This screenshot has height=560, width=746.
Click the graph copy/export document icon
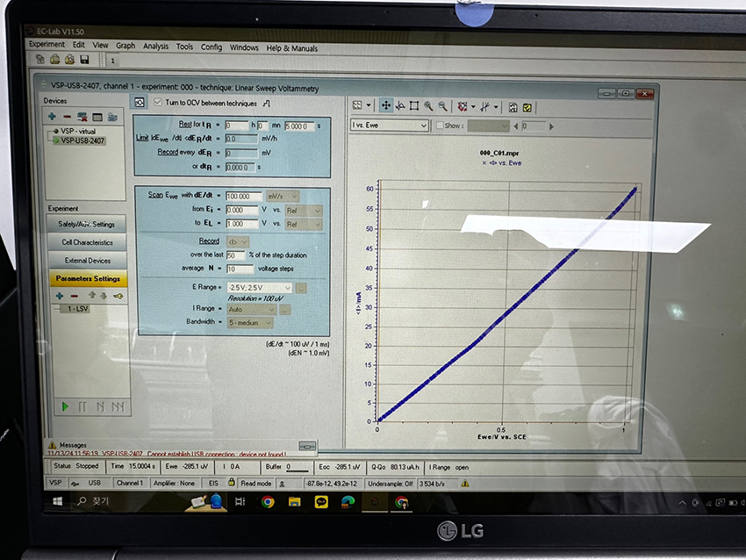click(513, 108)
